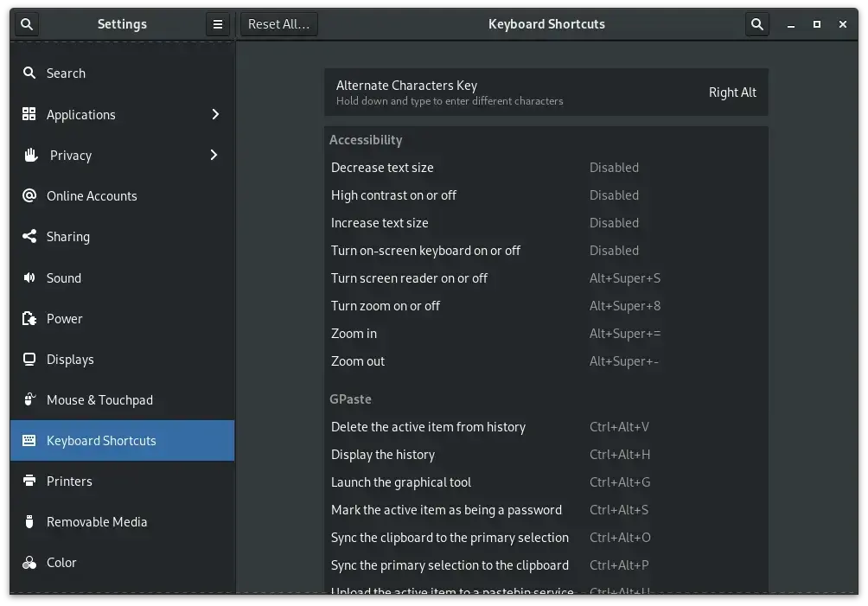Click the search icon in Keyboard Shortcuts header
The width and height of the screenshot is (868, 606).
756,24
